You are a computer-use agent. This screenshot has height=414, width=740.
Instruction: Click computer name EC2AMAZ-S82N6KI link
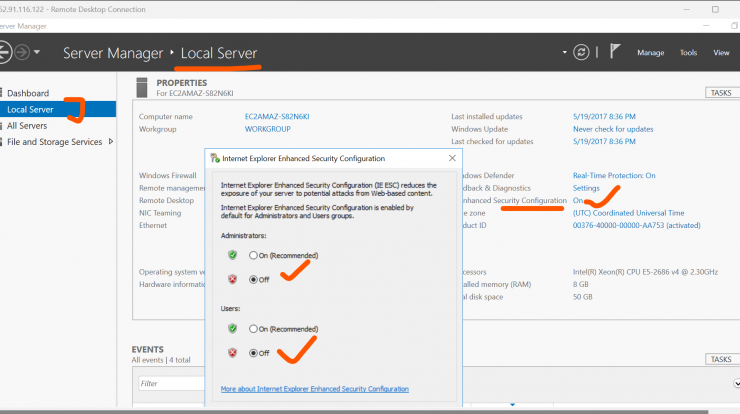click(x=277, y=116)
